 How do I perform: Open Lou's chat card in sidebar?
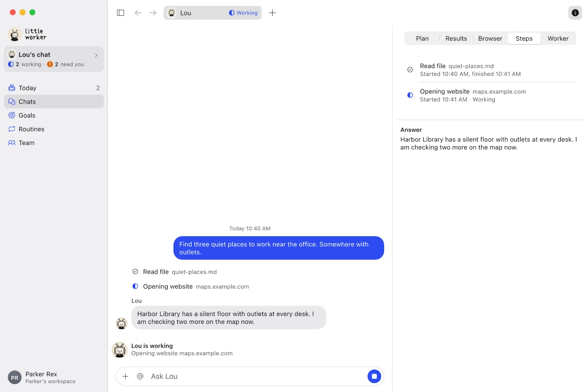pos(54,59)
